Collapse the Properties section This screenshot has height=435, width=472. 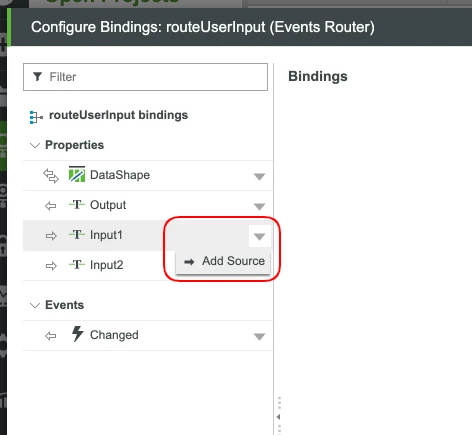(35, 145)
